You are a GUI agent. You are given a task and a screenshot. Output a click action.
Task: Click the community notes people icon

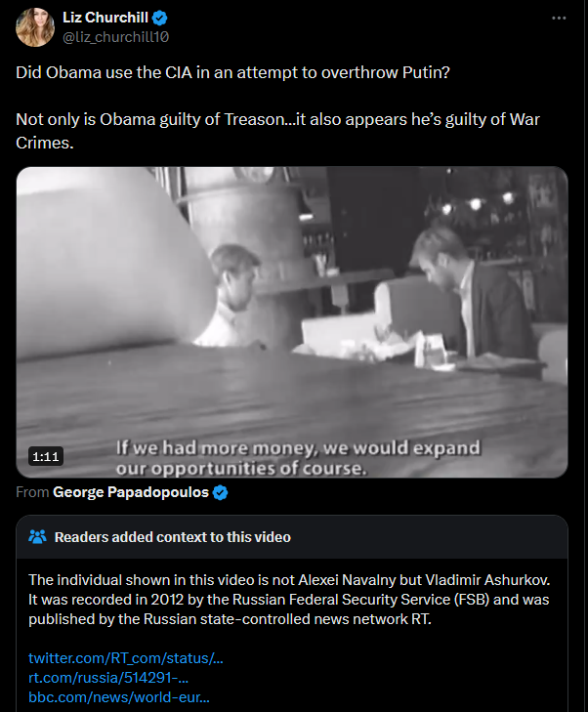click(37, 537)
